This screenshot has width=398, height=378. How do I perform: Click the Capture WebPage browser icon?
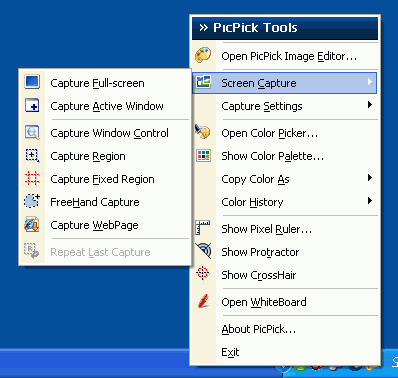[32, 225]
